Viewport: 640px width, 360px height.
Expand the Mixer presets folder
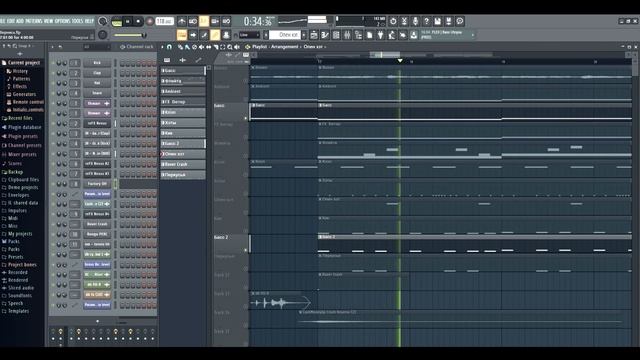pos(19,154)
